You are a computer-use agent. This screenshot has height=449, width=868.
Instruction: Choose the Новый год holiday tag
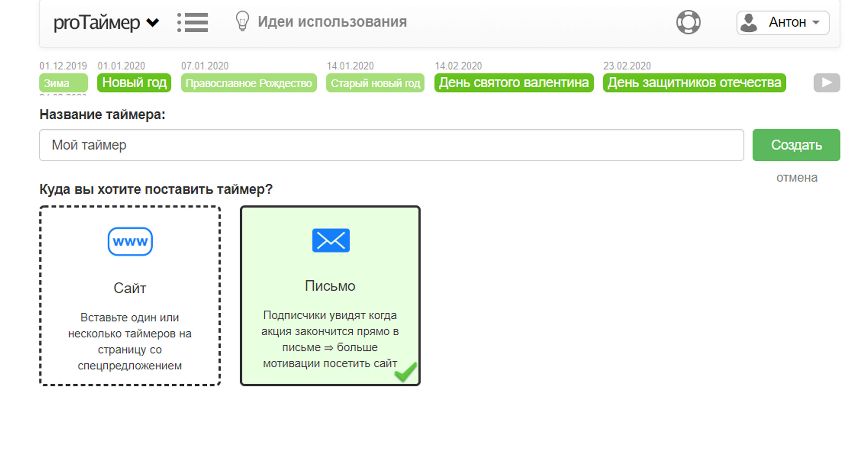click(x=134, y=83)
